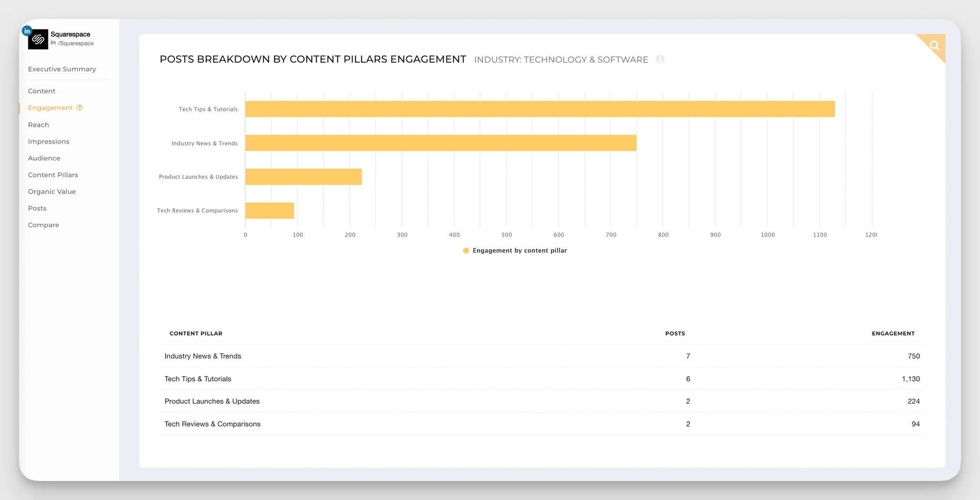Click the info icon beside industry title
Image resolution: width=980 pixels, height=500 pixels.
[x=660, y=59]
